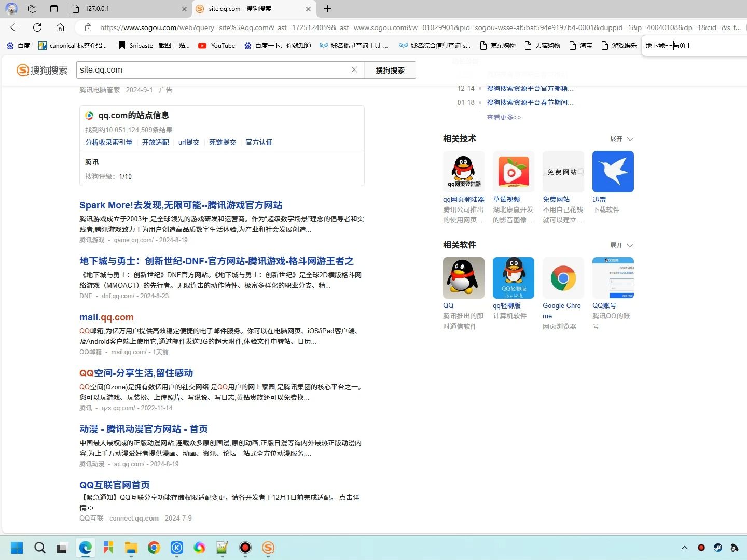Image resolution: width=747 pixels, height=560 pixels.
Task: Click the 草莓视频 thumbnail
Action: pyautogui.click(x=514, y=172)
